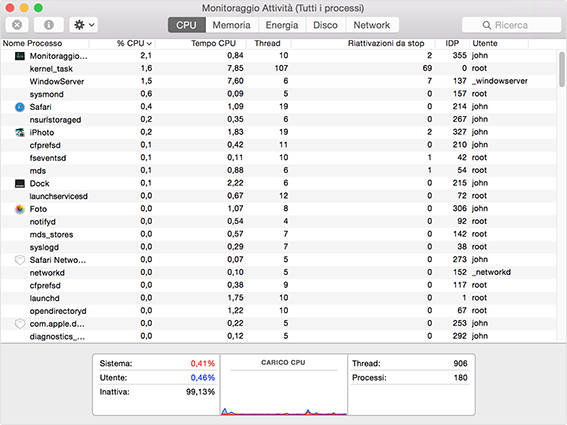Screen dimensions: 567x425
Task: Select the nsurlstoraged process row
Action: pos(278,120)
